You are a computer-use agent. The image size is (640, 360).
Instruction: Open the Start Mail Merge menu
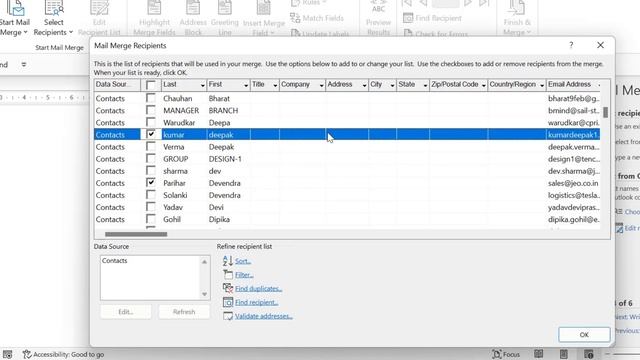pyautogui.click(x=14, y=18)
